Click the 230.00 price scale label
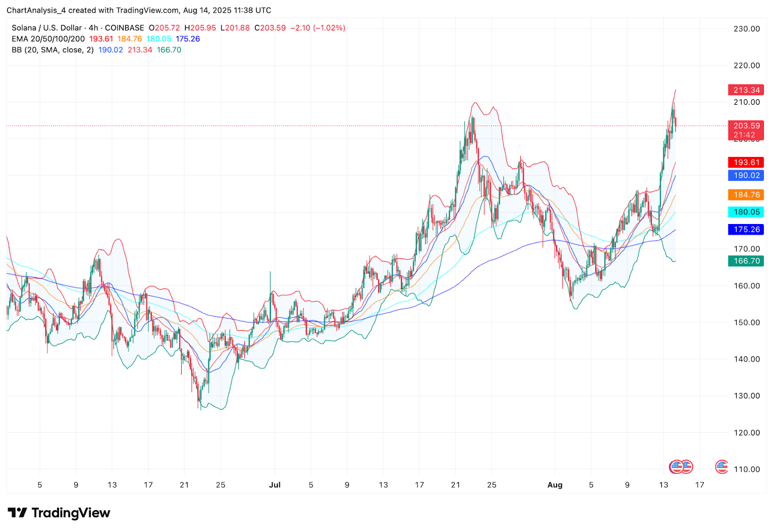Image resolution: width=773 pixels, height=532 pixels. coord(747,29)
